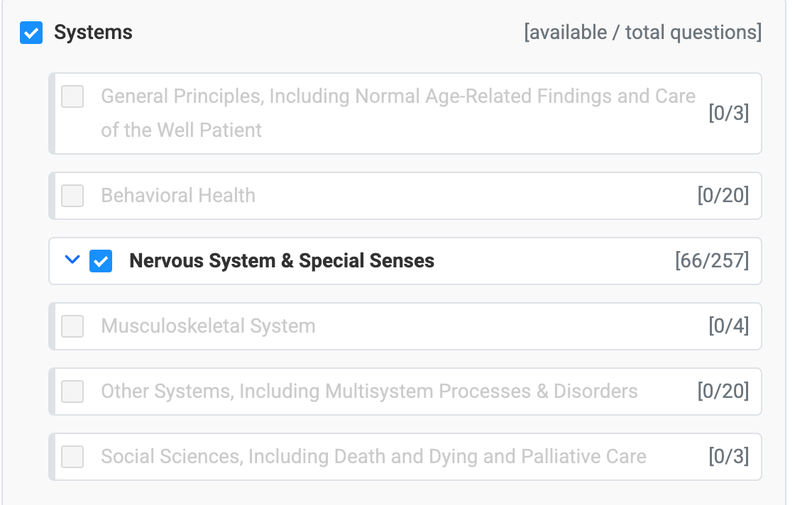Click the Nervous System & Special Senses label
Screen dimensions: 812x505
[282, 261]
